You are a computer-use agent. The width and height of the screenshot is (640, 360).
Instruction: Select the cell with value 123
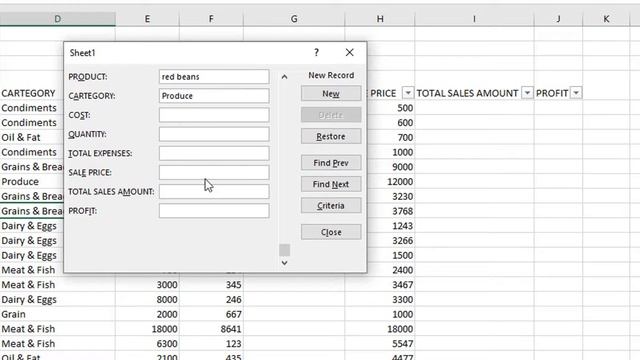211,344
